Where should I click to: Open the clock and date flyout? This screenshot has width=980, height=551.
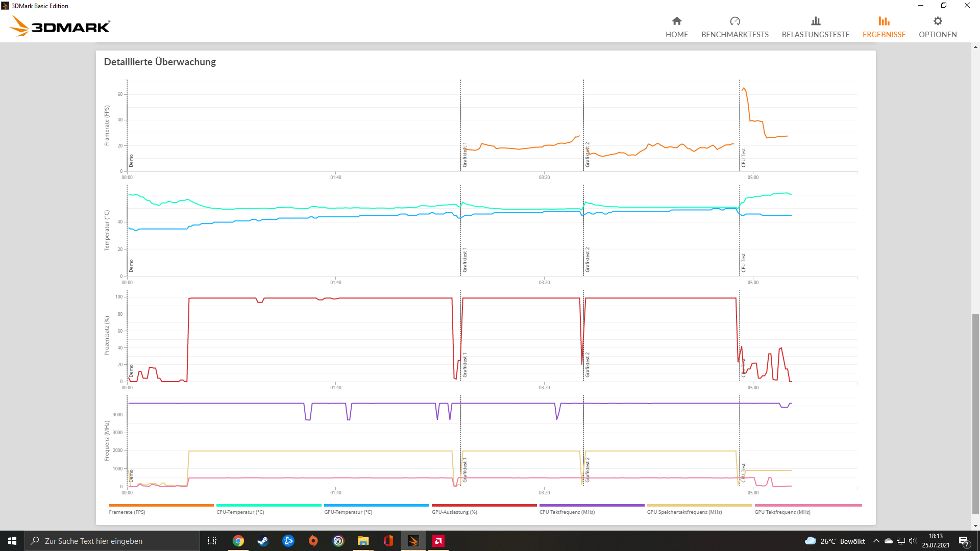click(935, 541)
